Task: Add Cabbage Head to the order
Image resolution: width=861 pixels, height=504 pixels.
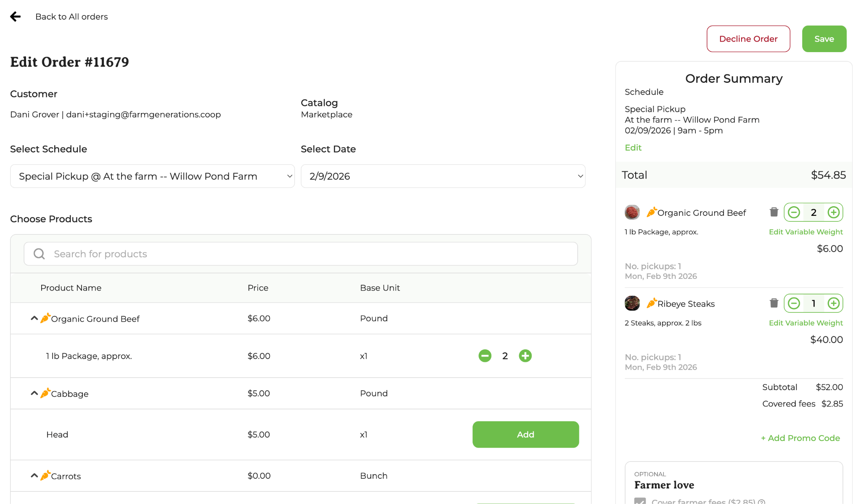Action: pos(525,434)
